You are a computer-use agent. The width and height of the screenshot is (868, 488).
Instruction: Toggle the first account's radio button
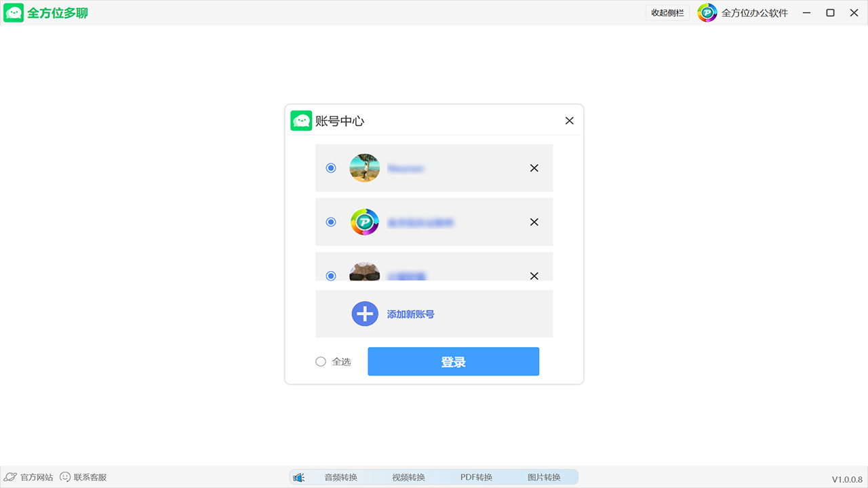331,168
